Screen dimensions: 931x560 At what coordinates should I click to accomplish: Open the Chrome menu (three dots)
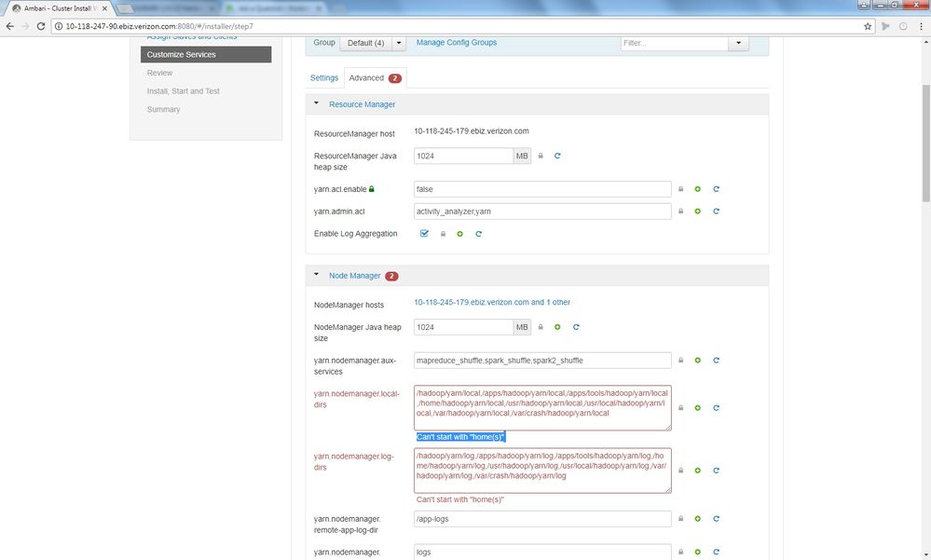point(921,26)
